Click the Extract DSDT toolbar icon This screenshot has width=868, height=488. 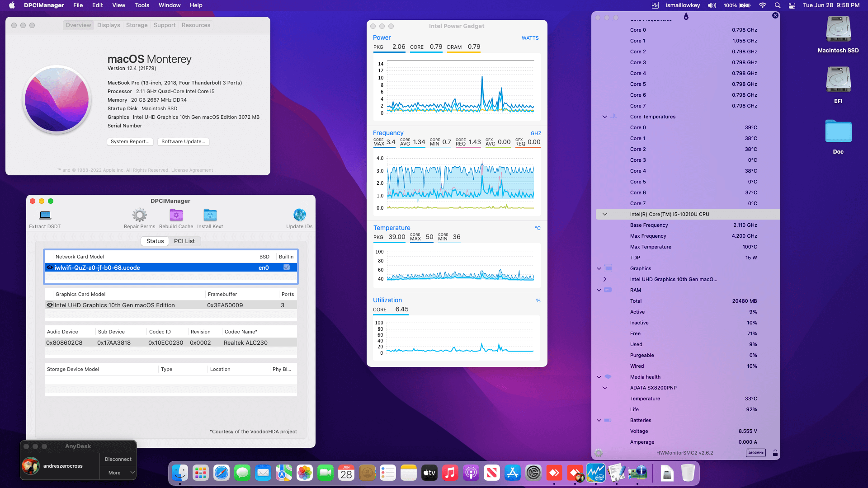(x=45, y=215)
